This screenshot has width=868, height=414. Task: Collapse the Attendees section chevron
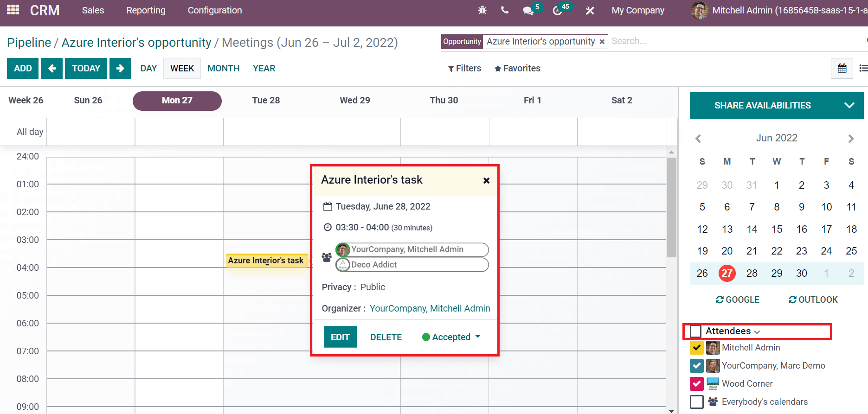[x=757, y=332]
